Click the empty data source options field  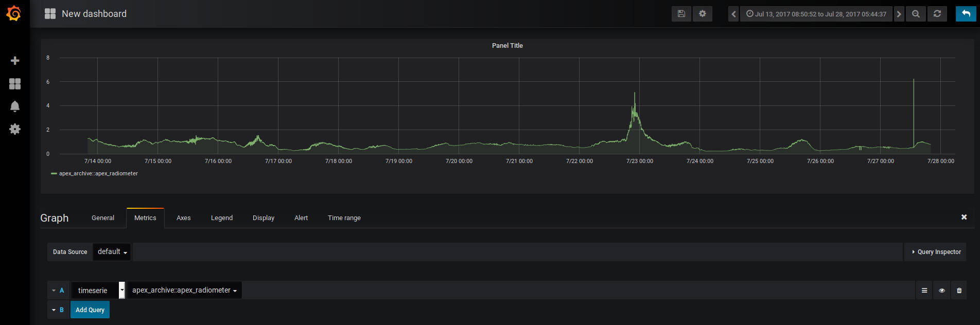point(518,252)
